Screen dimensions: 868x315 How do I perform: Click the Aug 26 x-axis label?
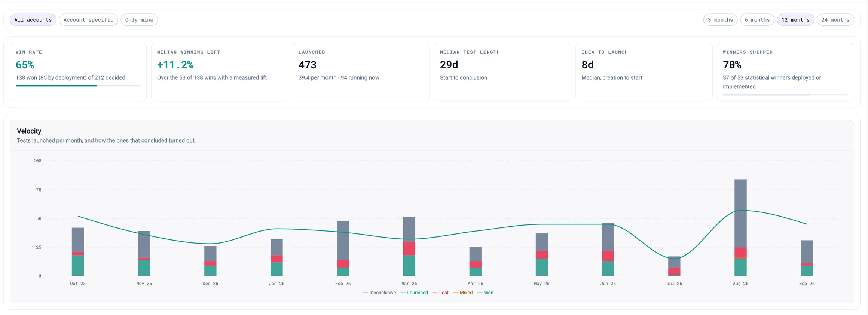740,284
